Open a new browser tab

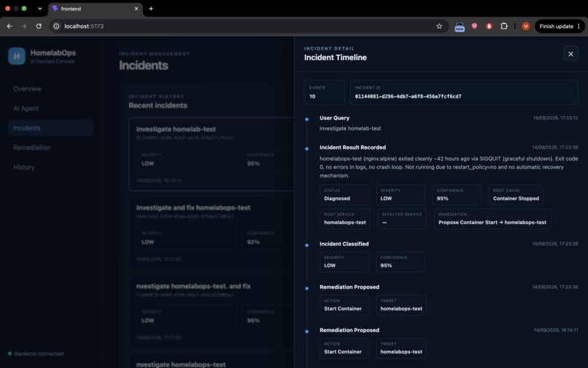[x=151, y=9]
